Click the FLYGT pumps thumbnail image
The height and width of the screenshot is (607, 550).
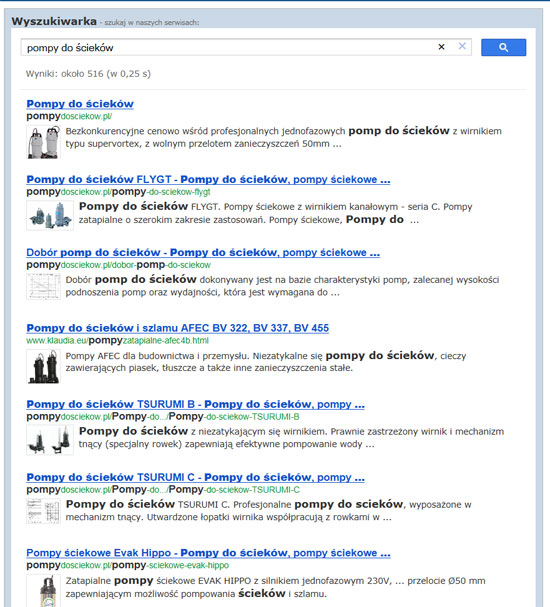click(x=50, y=215)
